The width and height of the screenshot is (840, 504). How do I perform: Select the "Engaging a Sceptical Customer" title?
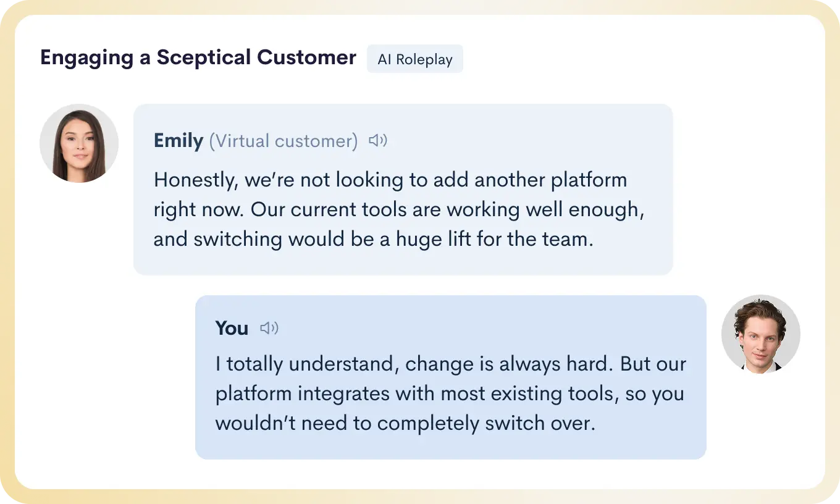(198, 57)
